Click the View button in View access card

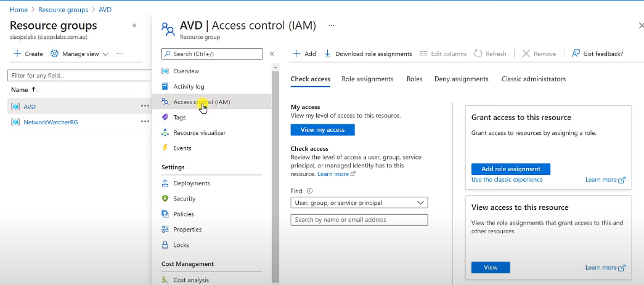click(x=491, y=267)
